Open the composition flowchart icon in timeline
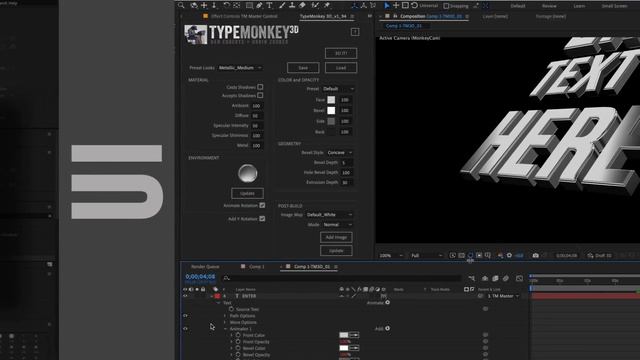This screenshot has width=640, height=360. pos(472,278)
